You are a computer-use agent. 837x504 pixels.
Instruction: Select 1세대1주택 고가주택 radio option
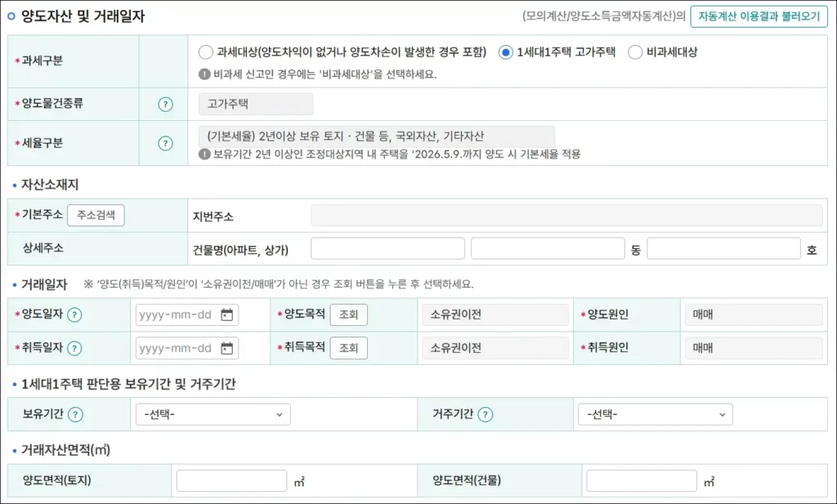(x=505, y=52)
